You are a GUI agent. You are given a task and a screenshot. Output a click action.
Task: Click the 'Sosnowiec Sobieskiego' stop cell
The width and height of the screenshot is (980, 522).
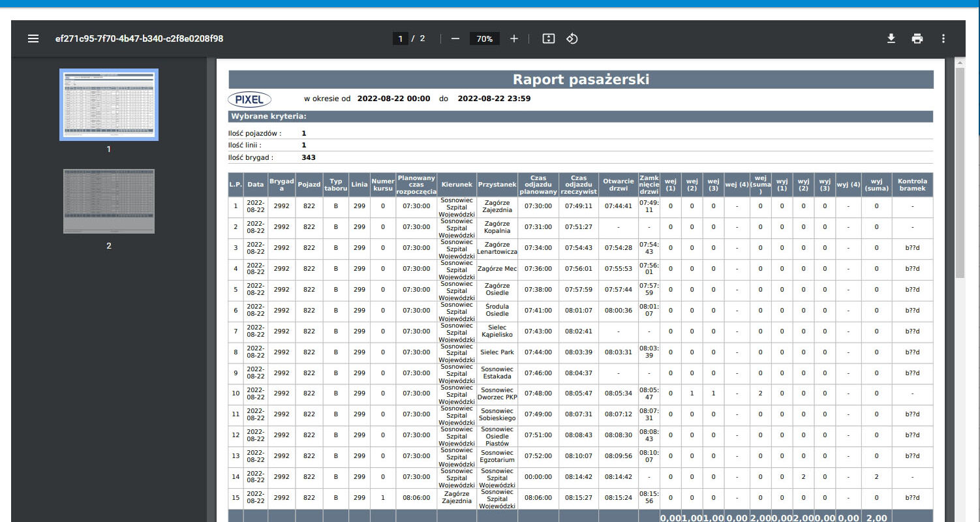pyautogui.click(x=497, y=414)
